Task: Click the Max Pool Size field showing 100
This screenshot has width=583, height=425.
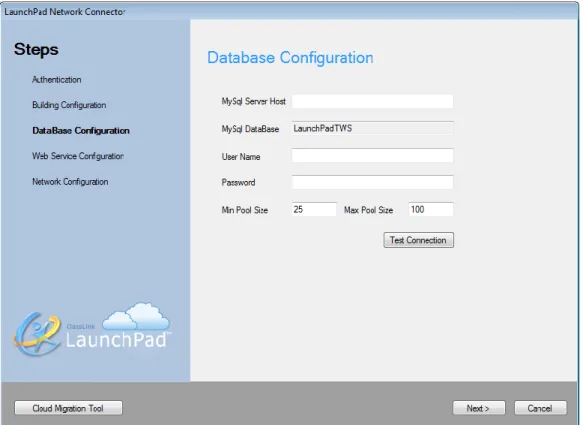Action: point(431,209)
